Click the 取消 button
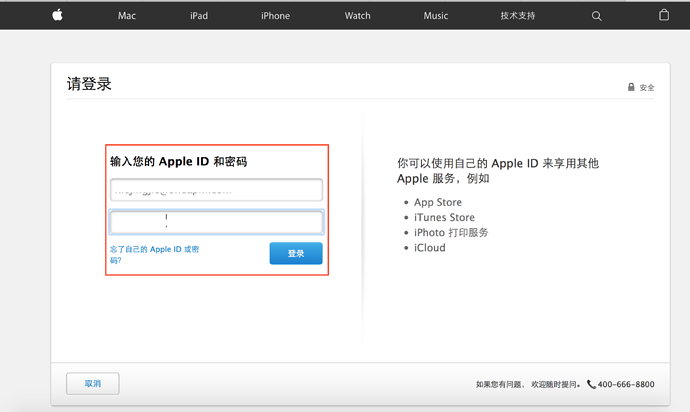This screenshot has width=690, height=412. pyautogui.click(x=92, y=383)
